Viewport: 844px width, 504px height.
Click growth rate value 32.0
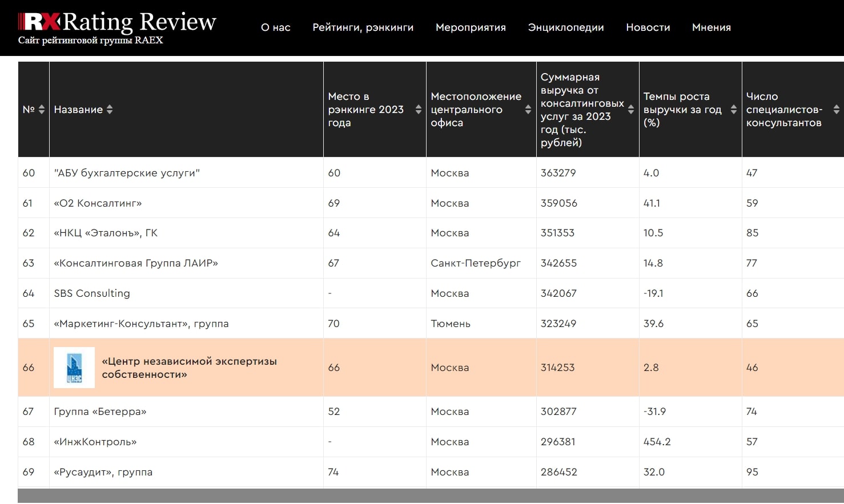click(x=654, y=472)
